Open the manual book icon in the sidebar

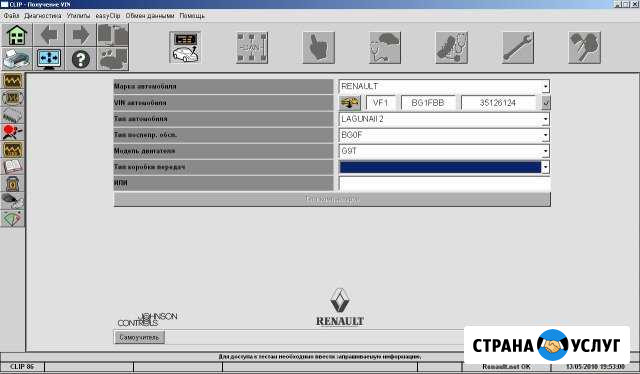(13, 167)
